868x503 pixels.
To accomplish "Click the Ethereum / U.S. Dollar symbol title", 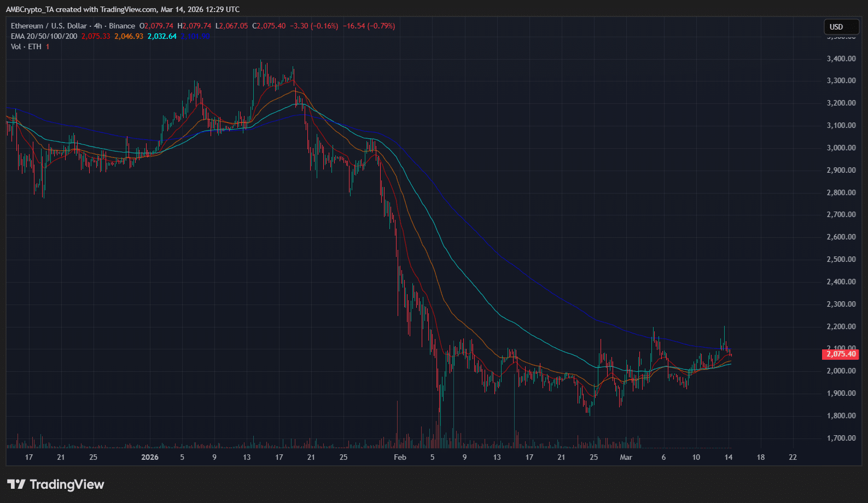I will pyautogui.click(x=49, y=26).
